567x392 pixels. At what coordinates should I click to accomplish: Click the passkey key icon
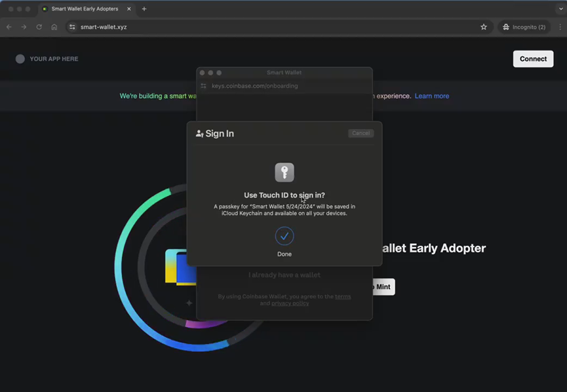tap(284, 172)
